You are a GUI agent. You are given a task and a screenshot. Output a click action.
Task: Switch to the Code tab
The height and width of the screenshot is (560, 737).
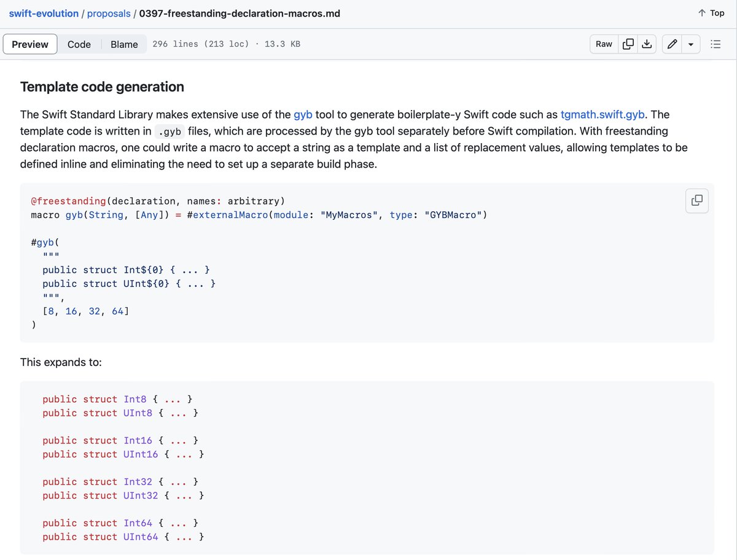79,44
